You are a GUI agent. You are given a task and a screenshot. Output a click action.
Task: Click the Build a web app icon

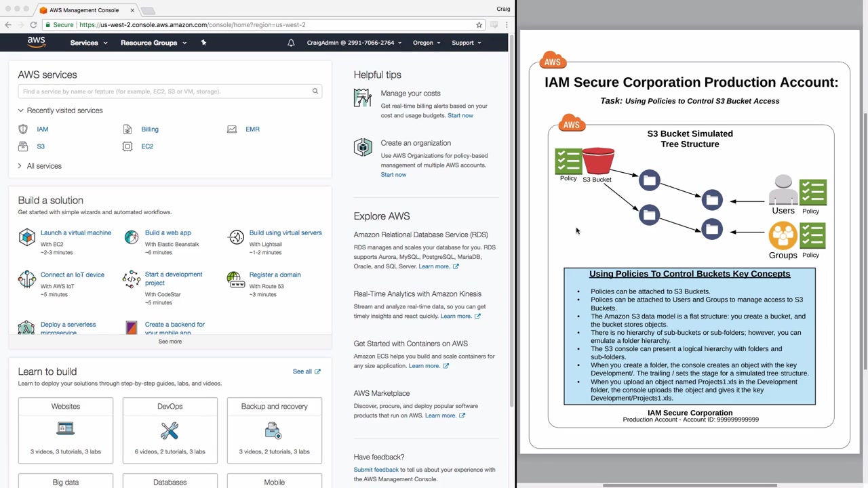(x=132, y=237)
